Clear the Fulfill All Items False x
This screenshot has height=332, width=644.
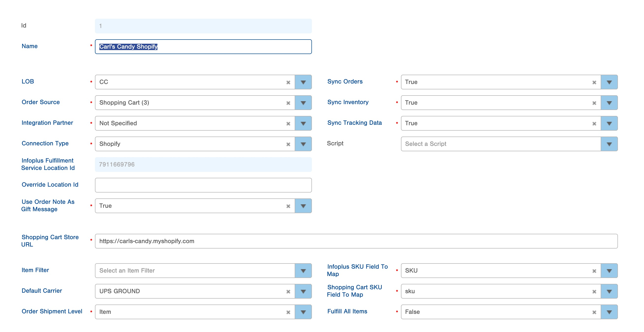(x=594, y=312)
